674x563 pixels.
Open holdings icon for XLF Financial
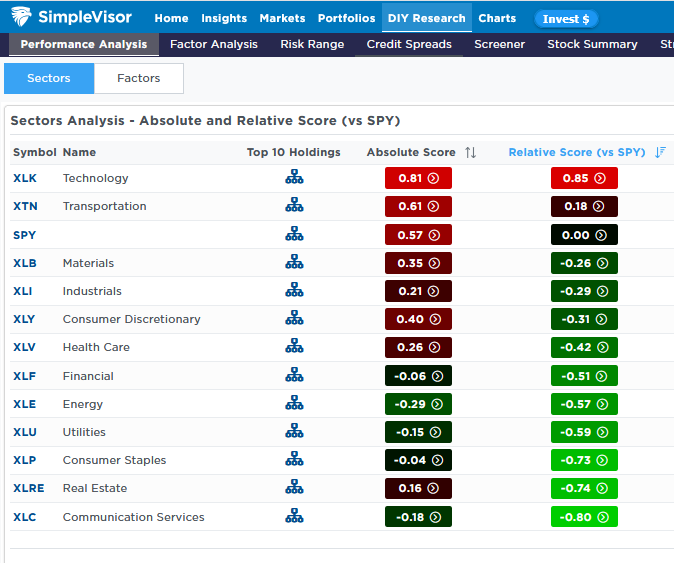[294, 375]
